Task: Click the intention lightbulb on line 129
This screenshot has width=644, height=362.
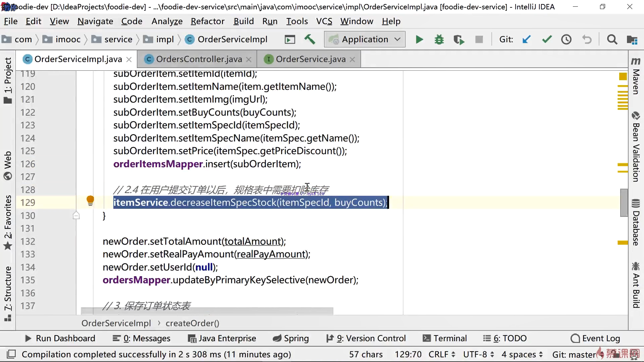Action: (90, 200)
